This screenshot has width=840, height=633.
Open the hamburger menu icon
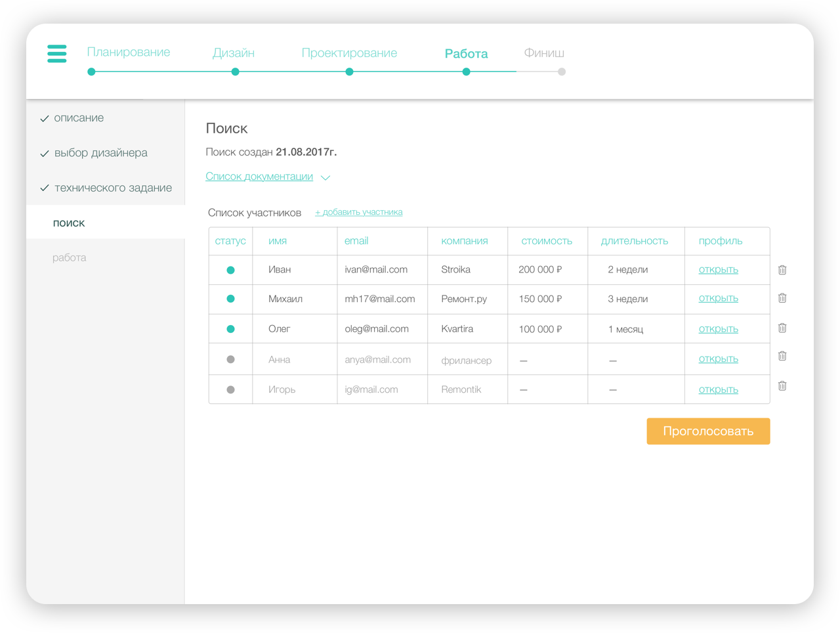(57, 53)
